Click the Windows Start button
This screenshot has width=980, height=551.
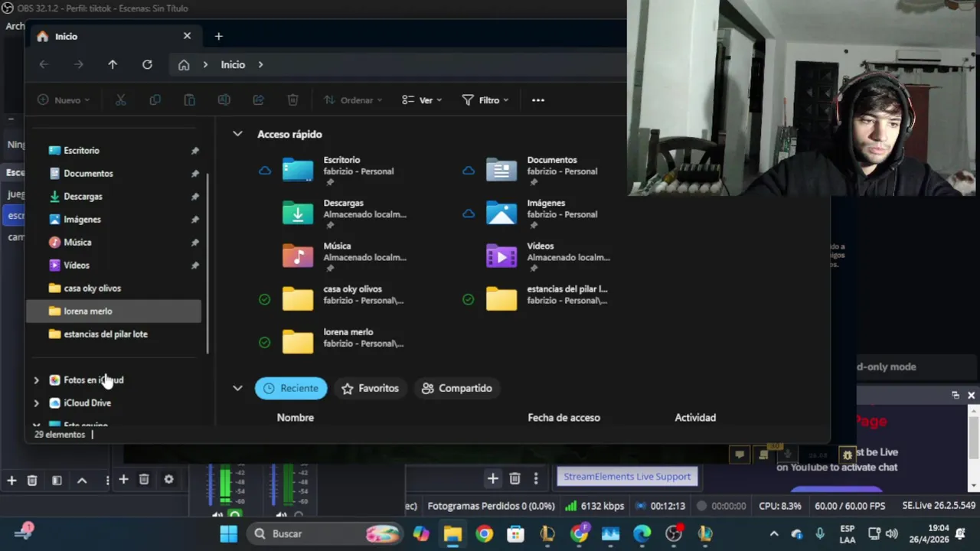(228, 533)
